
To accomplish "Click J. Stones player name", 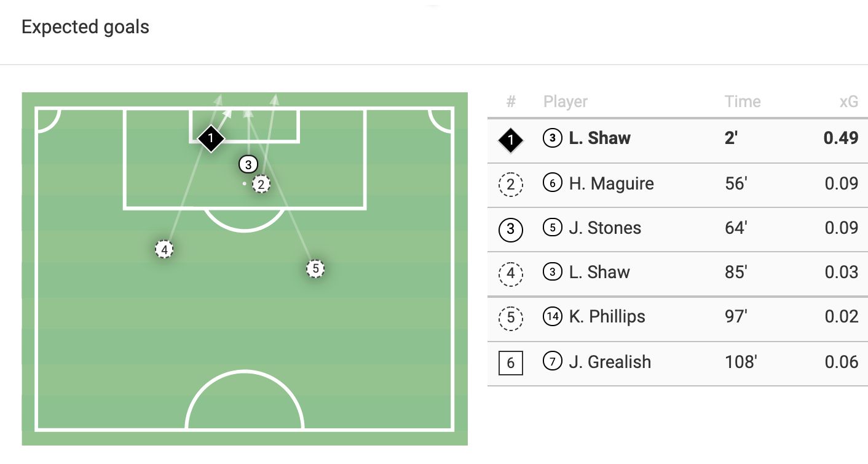I will [605, 228].
